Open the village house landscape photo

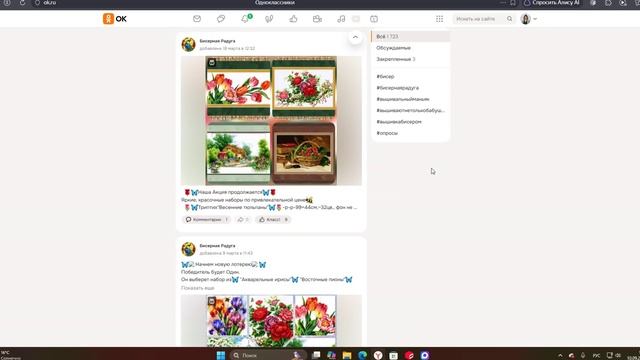[238, 153]
